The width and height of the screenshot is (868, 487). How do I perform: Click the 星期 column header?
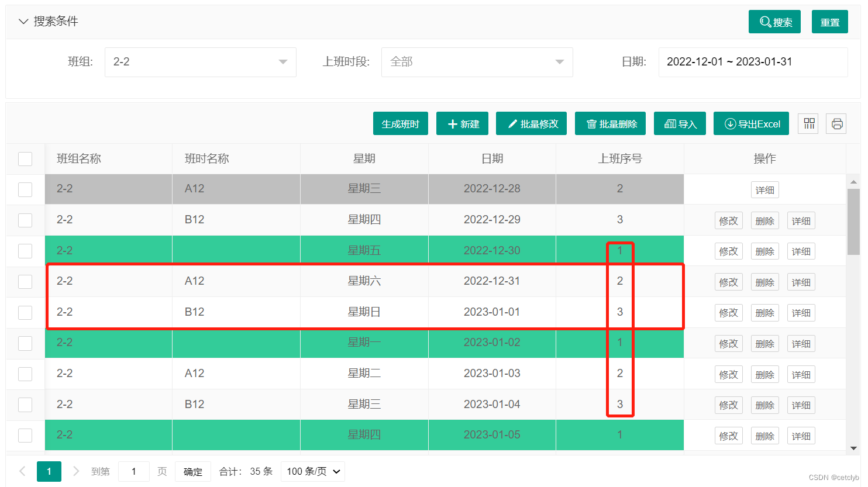coord(364,159)
